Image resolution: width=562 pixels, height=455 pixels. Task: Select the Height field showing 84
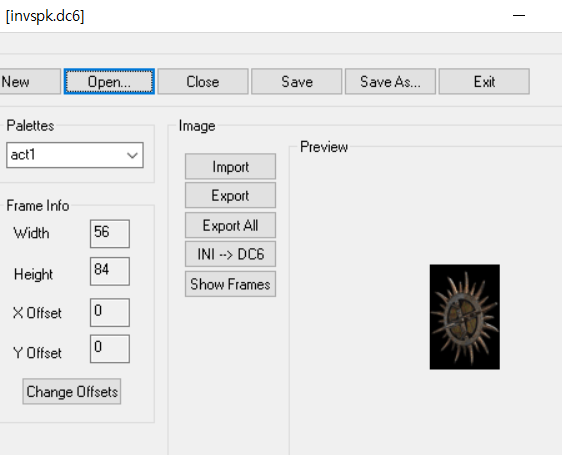(110, 271)
